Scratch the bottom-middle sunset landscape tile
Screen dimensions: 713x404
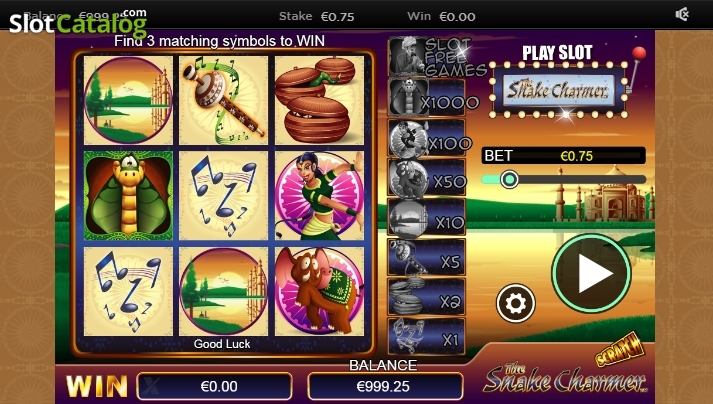(223, 291)
